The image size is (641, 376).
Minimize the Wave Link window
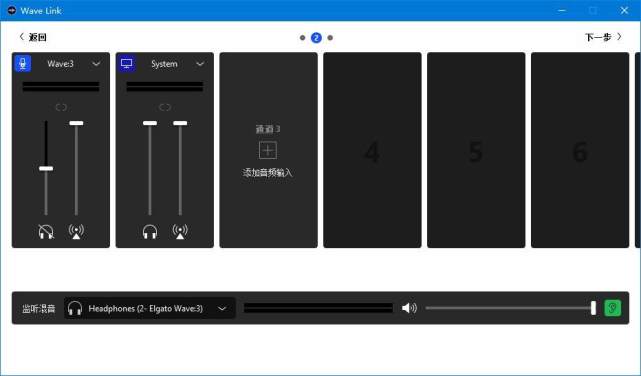point(563,10)
